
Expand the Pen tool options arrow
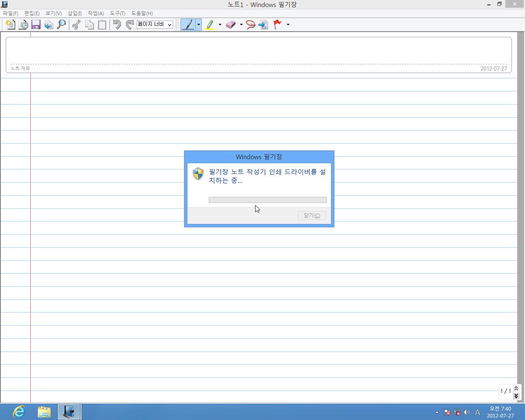pos(199,25)
